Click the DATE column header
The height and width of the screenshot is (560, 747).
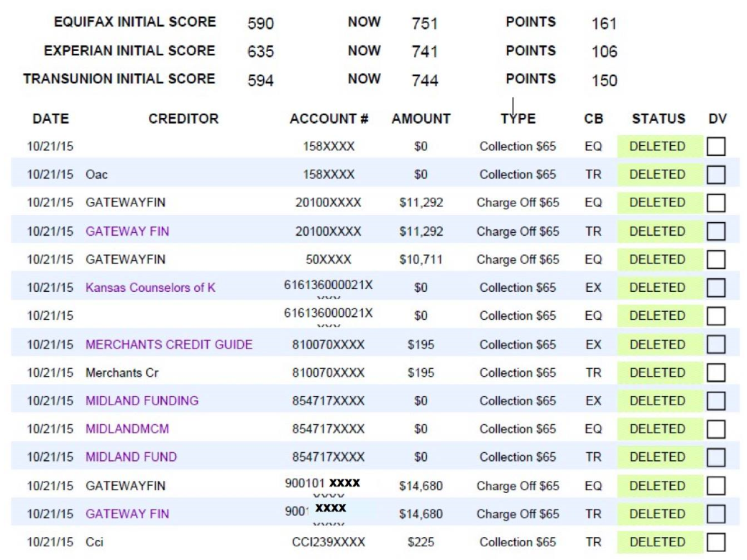coord(51,119)
